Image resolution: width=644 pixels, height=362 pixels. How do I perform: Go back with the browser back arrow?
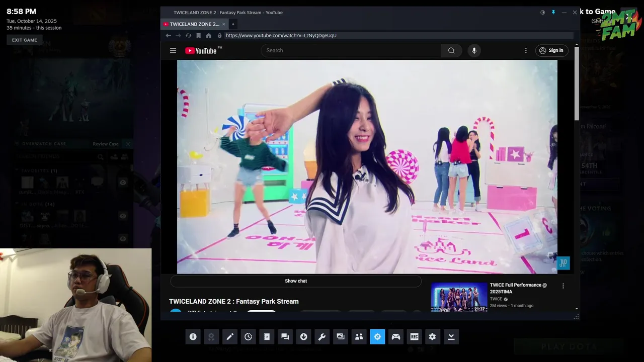tap(169, 36)
